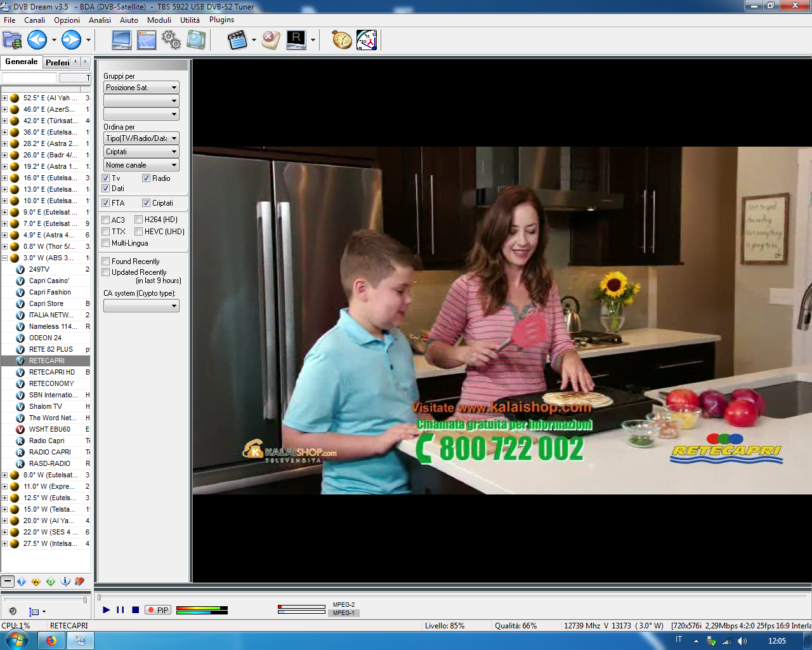Click the green diamond icon below channel list
This screenshot has height=650, width=812.
pos(51,581)
